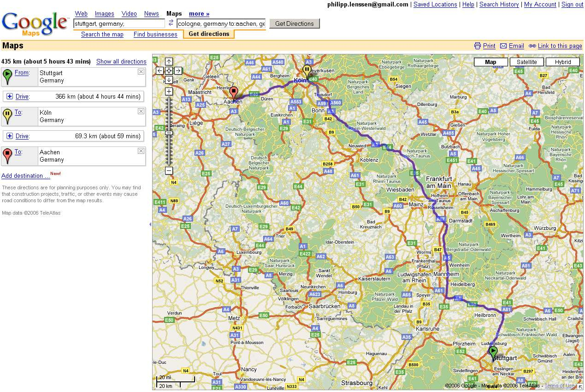Switch map view to Satellite

click(526, 62)
